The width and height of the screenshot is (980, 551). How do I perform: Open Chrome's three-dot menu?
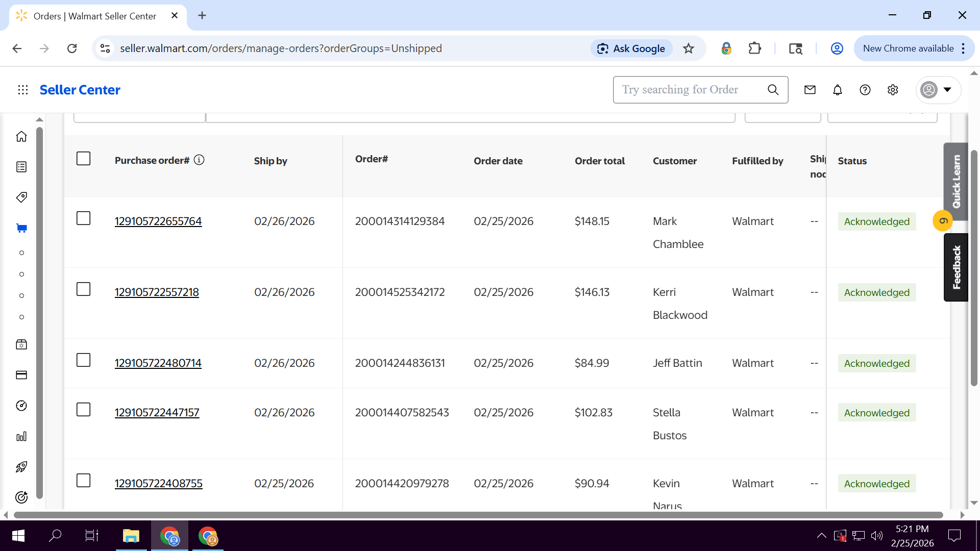(x=963, y=48)
